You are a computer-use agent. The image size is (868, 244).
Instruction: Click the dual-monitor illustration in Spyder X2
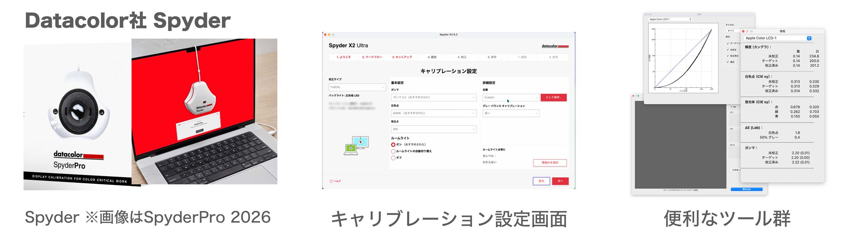[x=356, y=146]
